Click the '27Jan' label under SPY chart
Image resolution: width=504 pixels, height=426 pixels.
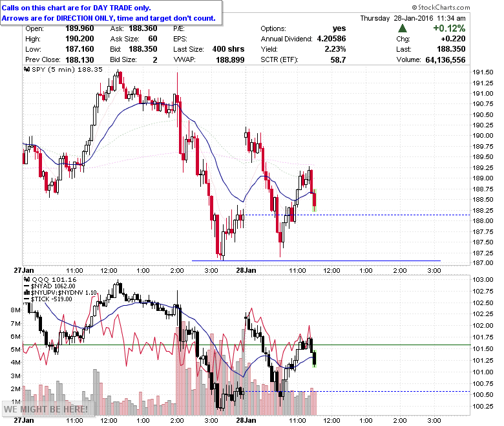[23, 270]
